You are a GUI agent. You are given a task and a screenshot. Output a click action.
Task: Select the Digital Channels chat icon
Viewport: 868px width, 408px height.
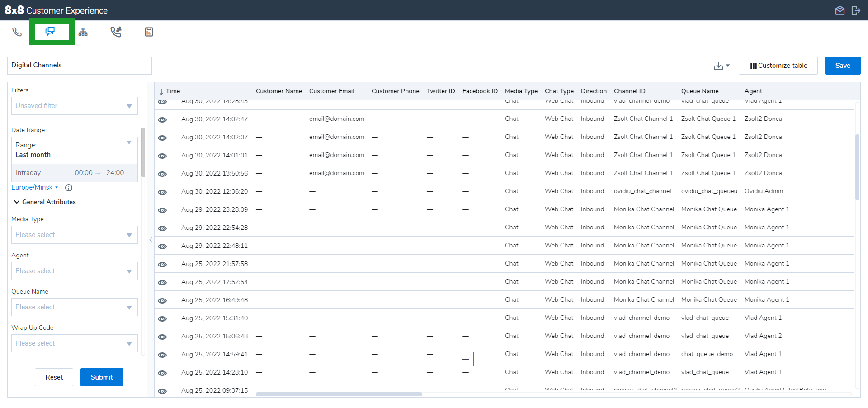pos(51,31)
